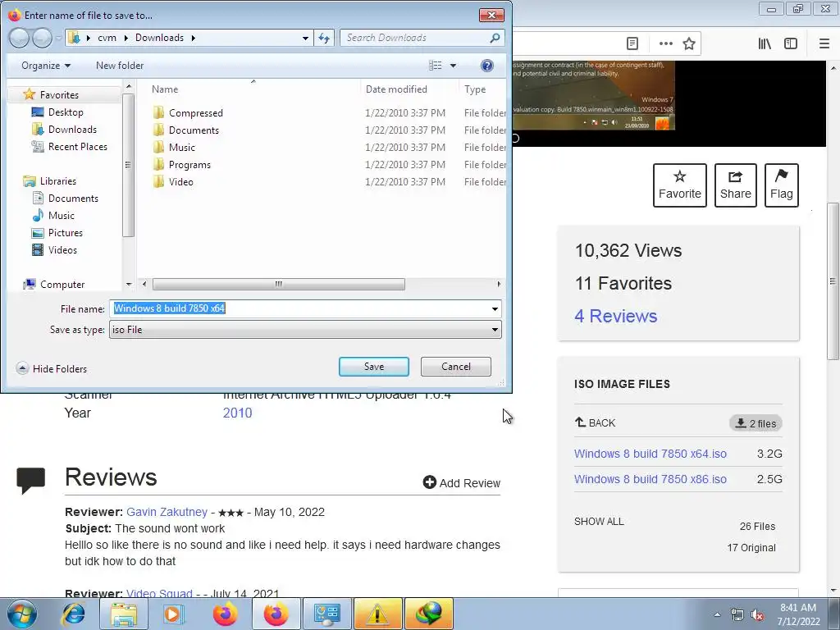
Task: Click cvm in the address breadcrumb
Action: click(107, 38)
